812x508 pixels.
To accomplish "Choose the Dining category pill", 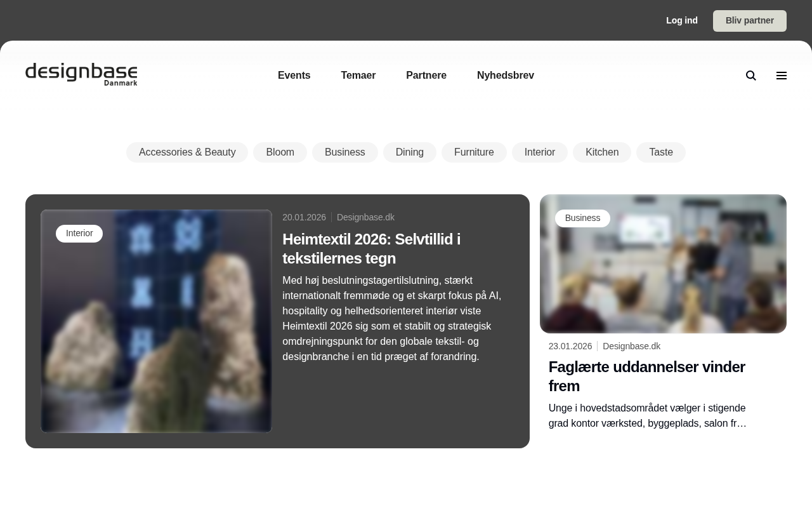I will coord(410,152).
